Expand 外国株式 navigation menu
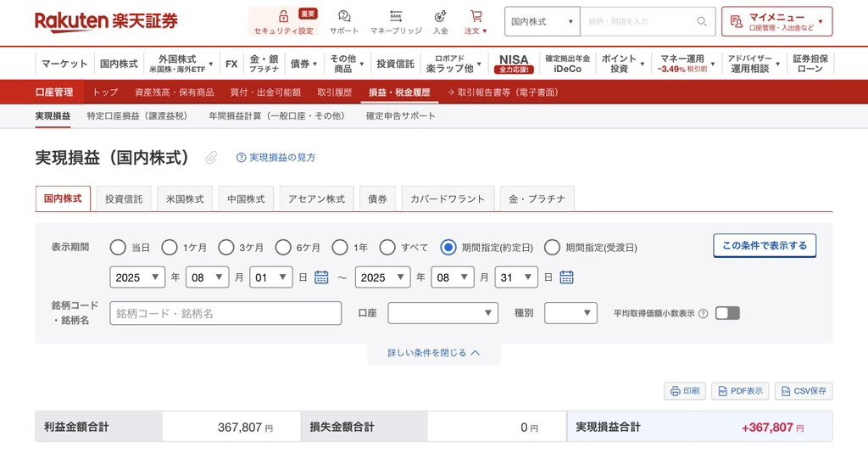 click(x=181, y=64)
